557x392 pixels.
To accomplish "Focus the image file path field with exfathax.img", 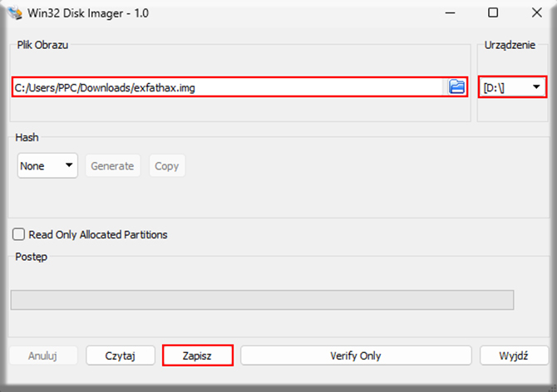I will coord(227,87).
